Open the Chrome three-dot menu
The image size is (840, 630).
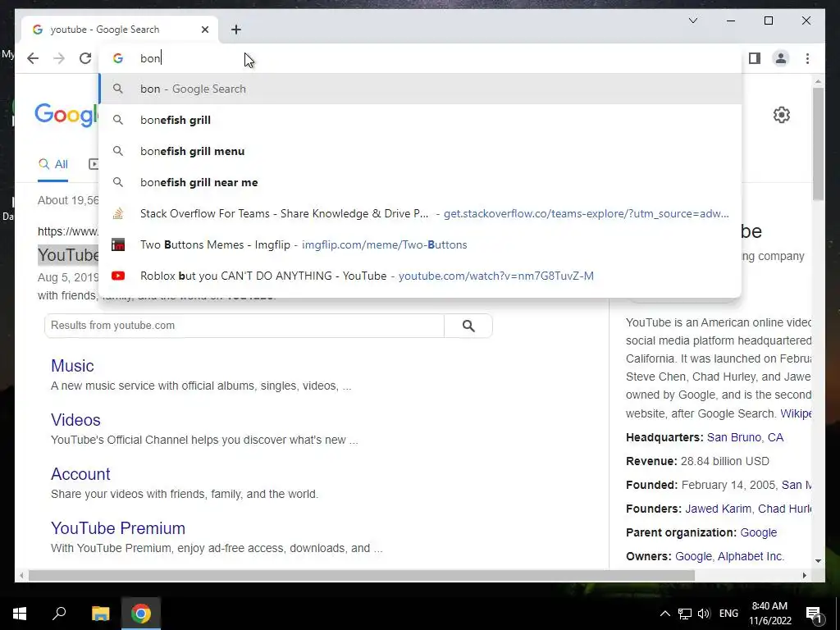click(807, 58)
